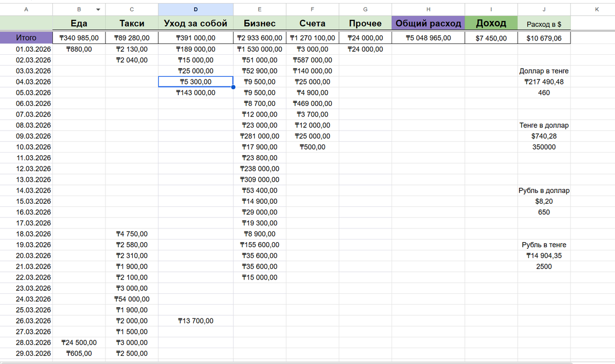Viewport: 615px width, 364px height.
Task: Select the purple 'Итого' cell
Action: click(x=26, y=38)
